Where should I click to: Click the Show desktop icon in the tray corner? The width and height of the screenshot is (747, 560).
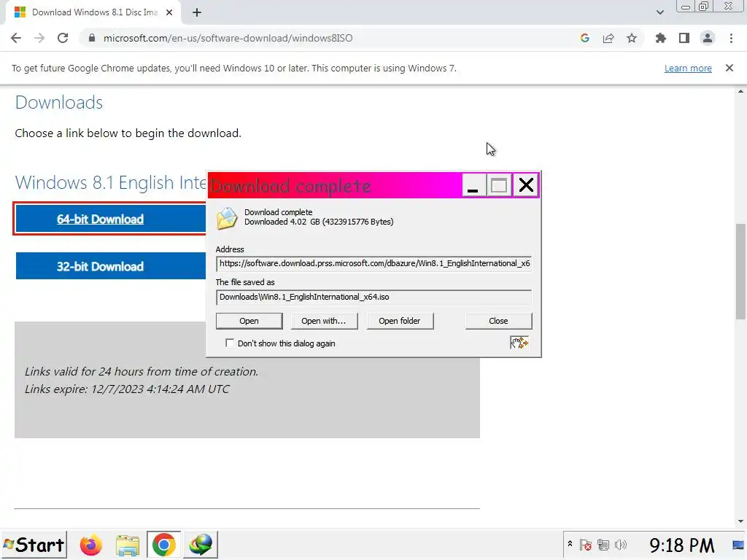[738, 545]
